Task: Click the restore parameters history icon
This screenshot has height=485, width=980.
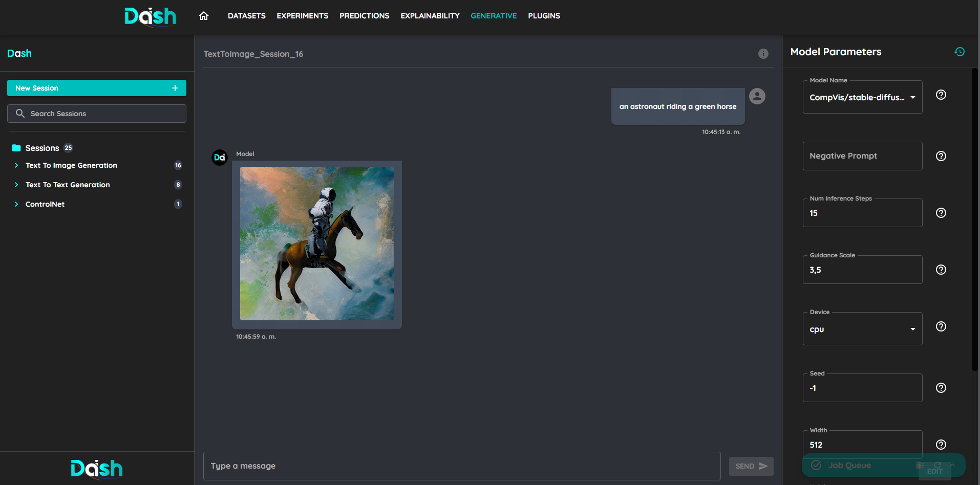Action: [959, 52]
